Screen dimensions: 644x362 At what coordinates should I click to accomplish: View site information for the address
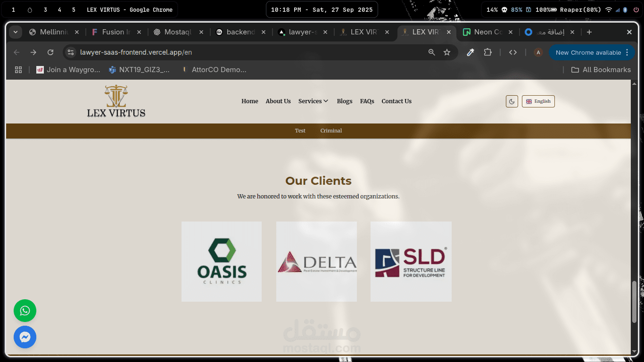(71, 52)
